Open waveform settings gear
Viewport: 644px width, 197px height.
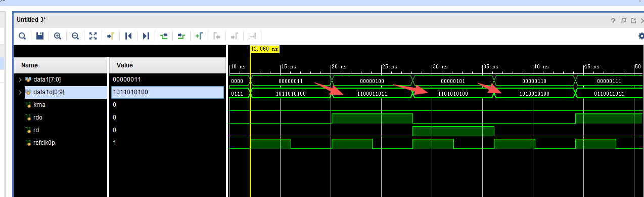pos(641,36)
